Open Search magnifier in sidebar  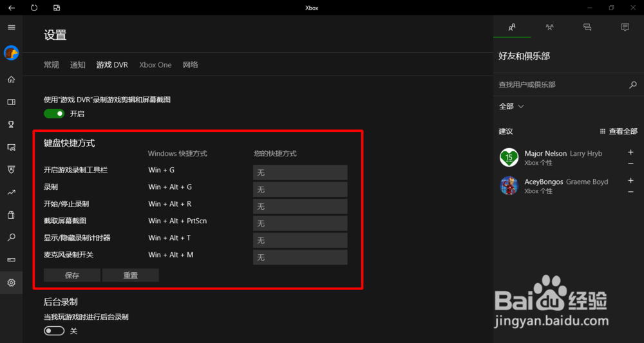click(x=12, y=237)
